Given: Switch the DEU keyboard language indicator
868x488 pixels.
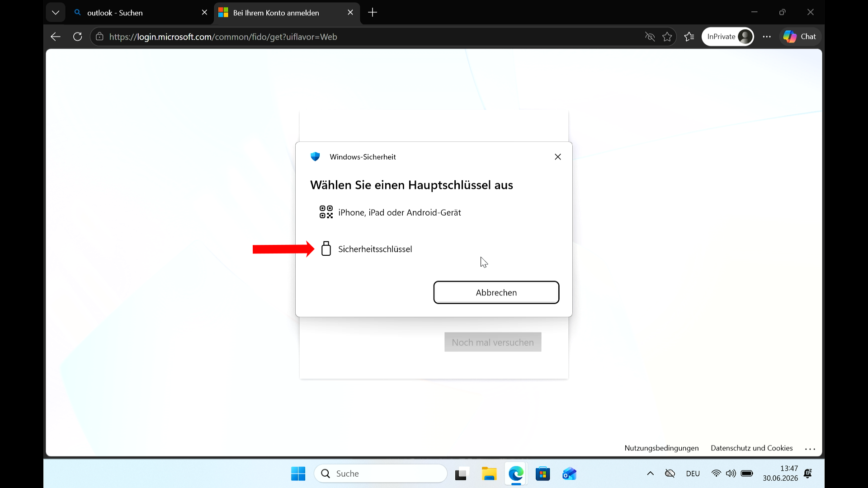Looking at the screenshot, I should click(693, 474).
